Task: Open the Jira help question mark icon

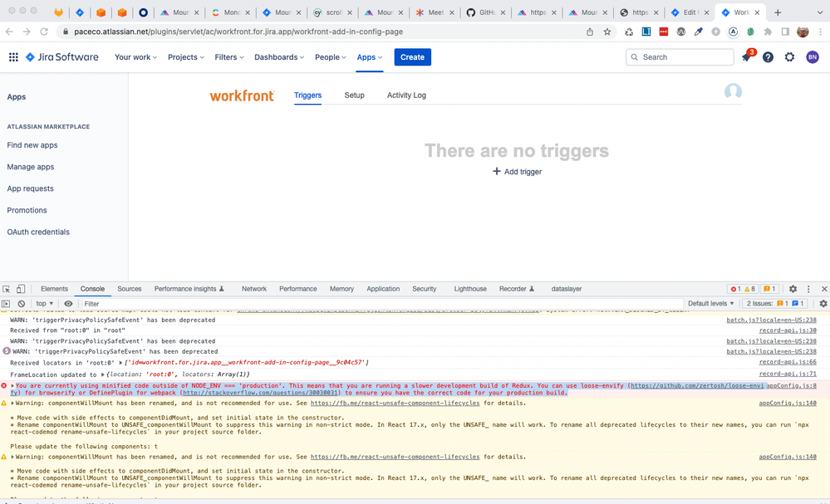Action: (768, 57)
